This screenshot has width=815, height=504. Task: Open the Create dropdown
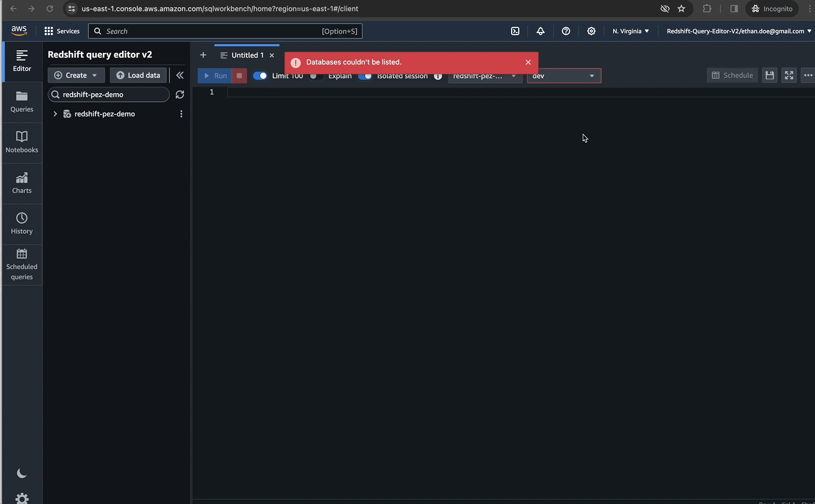coord(76,75)
